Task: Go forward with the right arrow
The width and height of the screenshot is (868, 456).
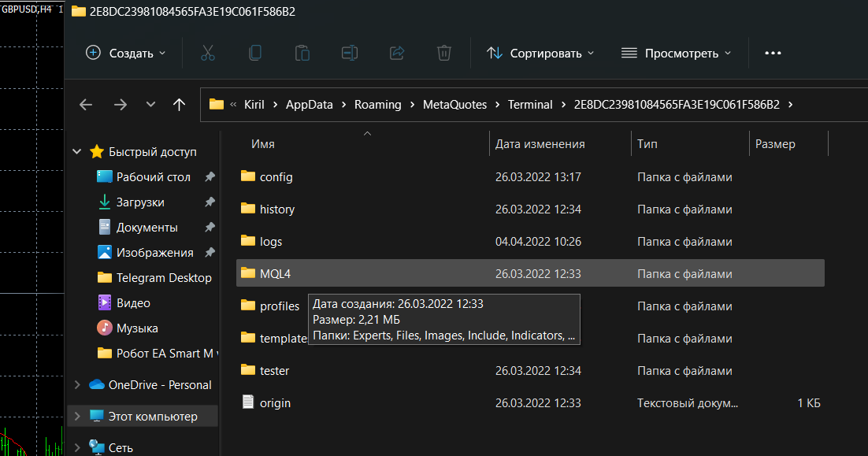Action: (121, 105)
